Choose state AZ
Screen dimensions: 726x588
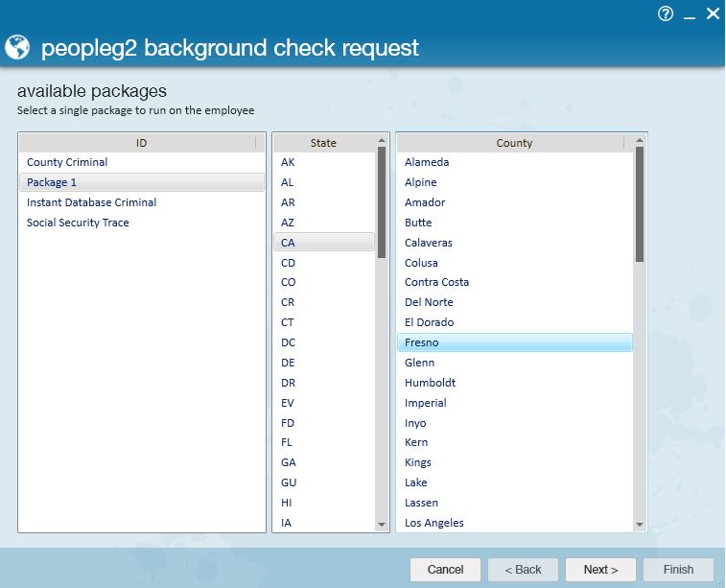(323, 223)
